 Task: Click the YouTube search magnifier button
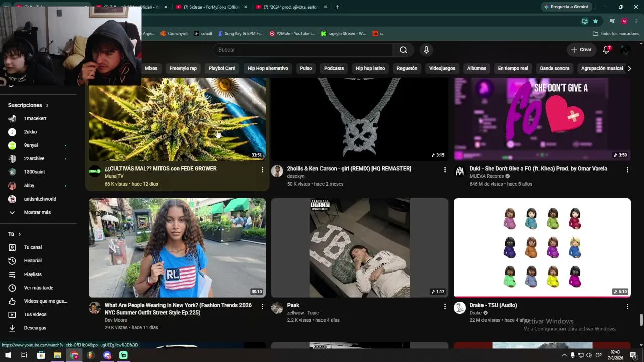[x=404, y=50]
